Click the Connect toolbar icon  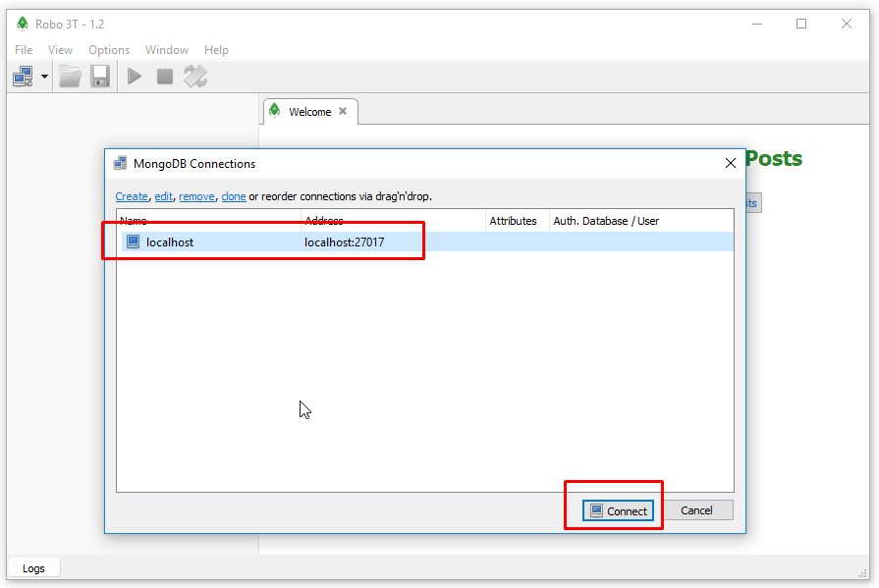[23, 77]
